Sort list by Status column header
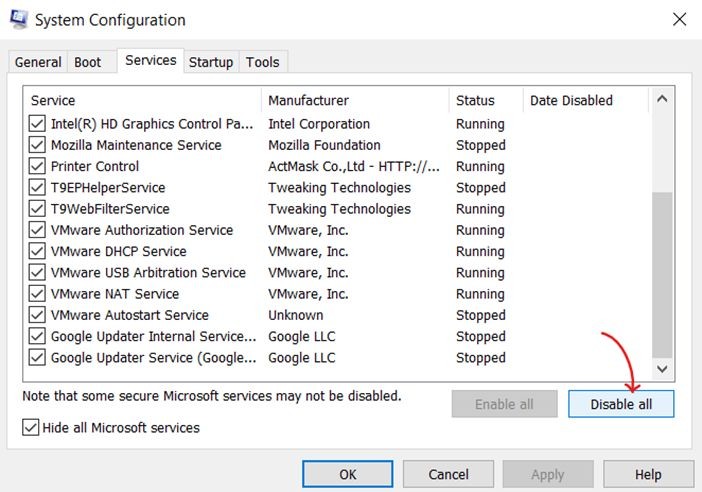Screen dimensions: 702x492 click(x=475, y=100)
